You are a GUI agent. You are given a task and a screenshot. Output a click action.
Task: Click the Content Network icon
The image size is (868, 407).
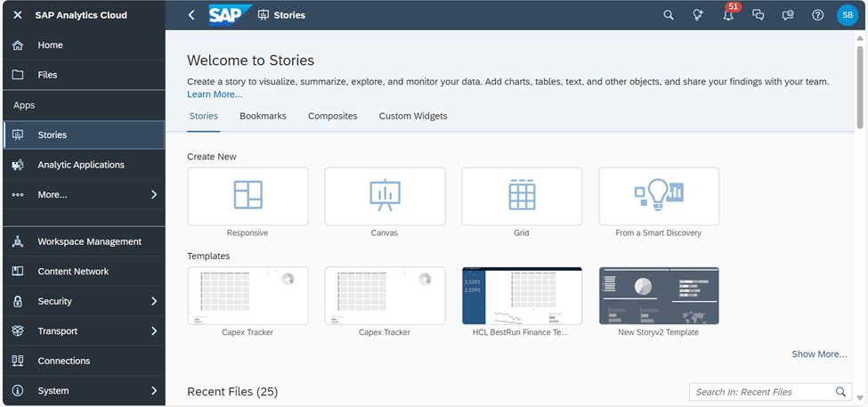pyautogui.click(x=18, y=272)
